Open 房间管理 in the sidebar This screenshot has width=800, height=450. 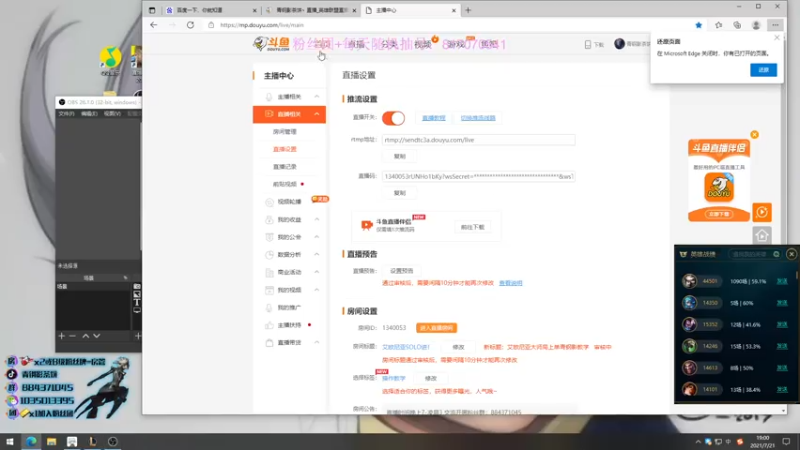click(x=285, y=132)
